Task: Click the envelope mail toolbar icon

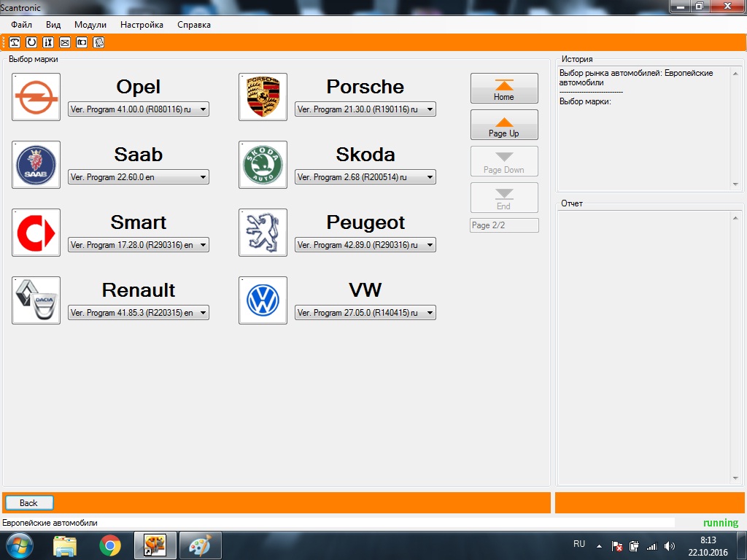Action: click(65, 42)
